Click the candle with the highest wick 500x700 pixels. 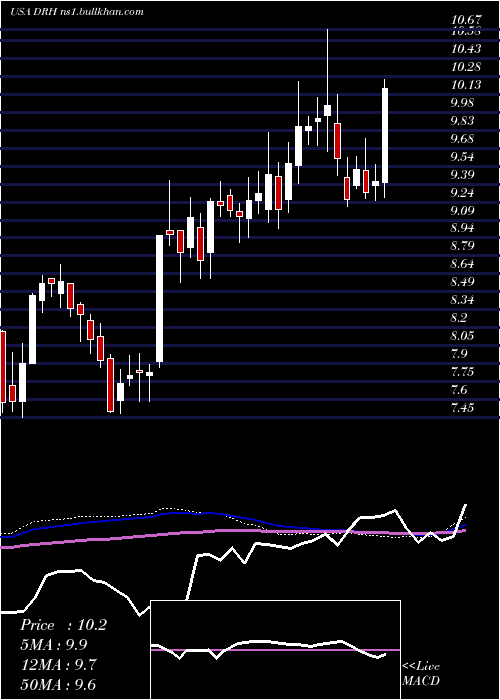coord(327,91)
